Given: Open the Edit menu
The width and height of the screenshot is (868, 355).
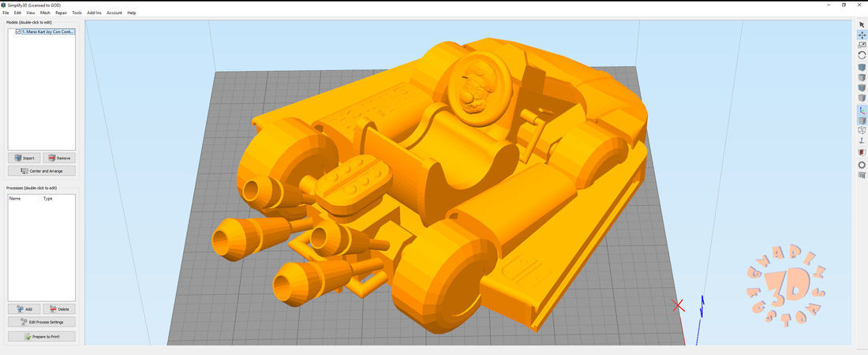Looking at the screenshot, I should [17, 13].
